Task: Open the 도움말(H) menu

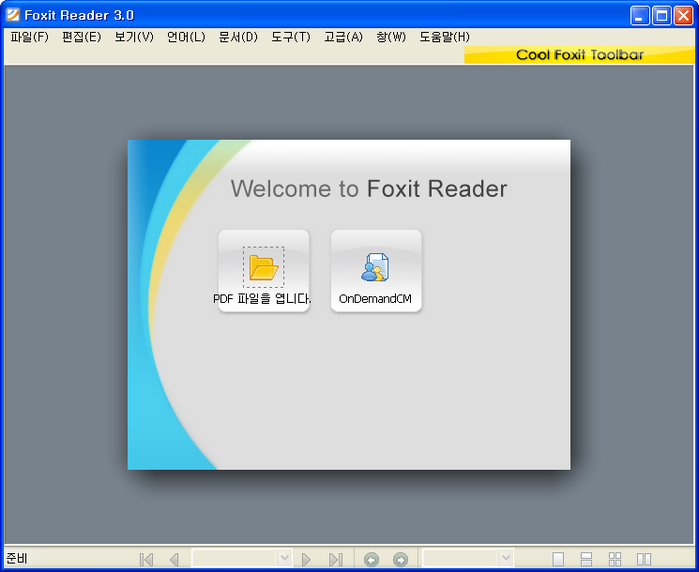Action: pyautogui.click(x=444, y=37)
